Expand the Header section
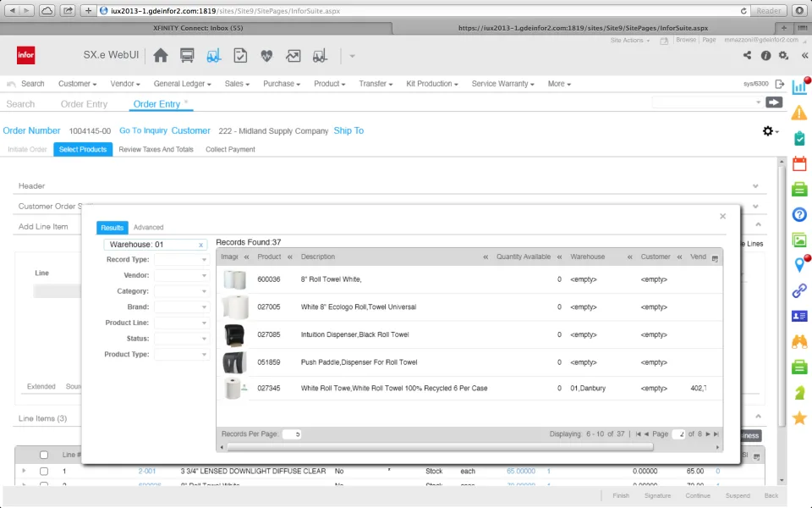 point(755,186)
